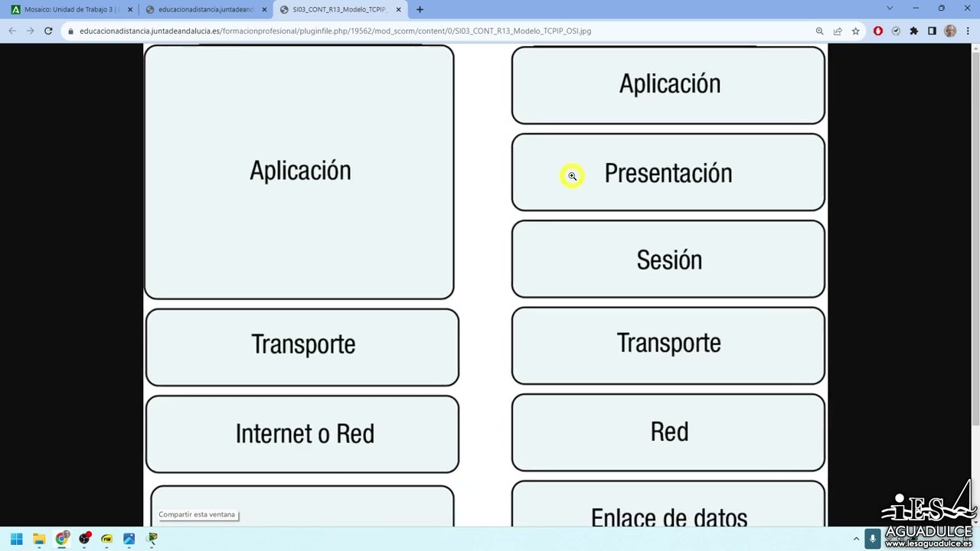Close the Mosaico: Unidad de Trabajo 3 tab
The height and width of the screenshot is (551, 980).
[129, 10]
